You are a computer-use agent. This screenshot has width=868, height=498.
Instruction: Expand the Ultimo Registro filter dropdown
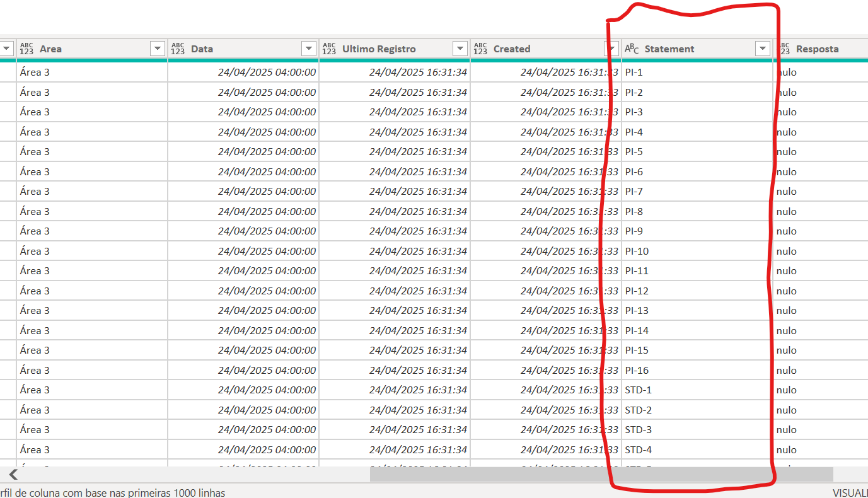pos(460,49)
